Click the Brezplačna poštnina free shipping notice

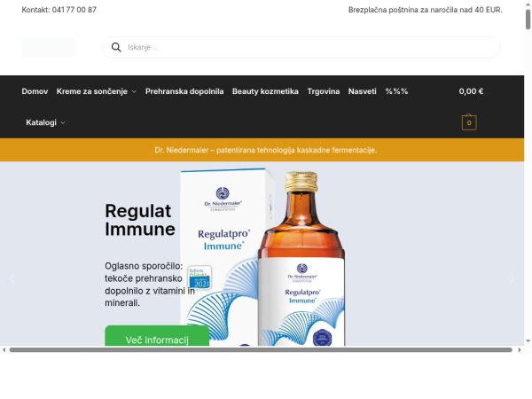point(425,10)
